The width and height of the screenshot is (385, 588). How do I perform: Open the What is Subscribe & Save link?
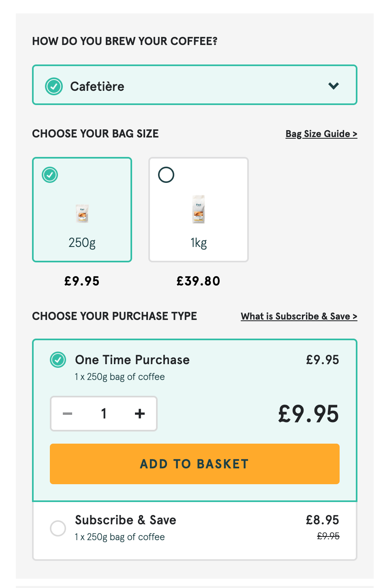point(299,316)
